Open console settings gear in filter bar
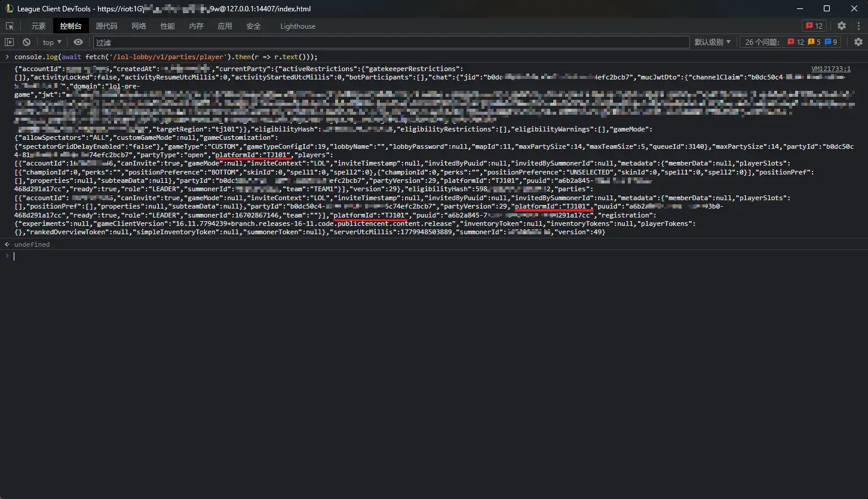The image size is (868, 499). 858,42
